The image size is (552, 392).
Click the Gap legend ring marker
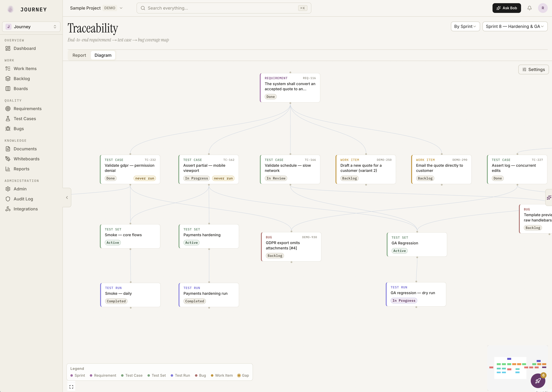pos(239,375)
